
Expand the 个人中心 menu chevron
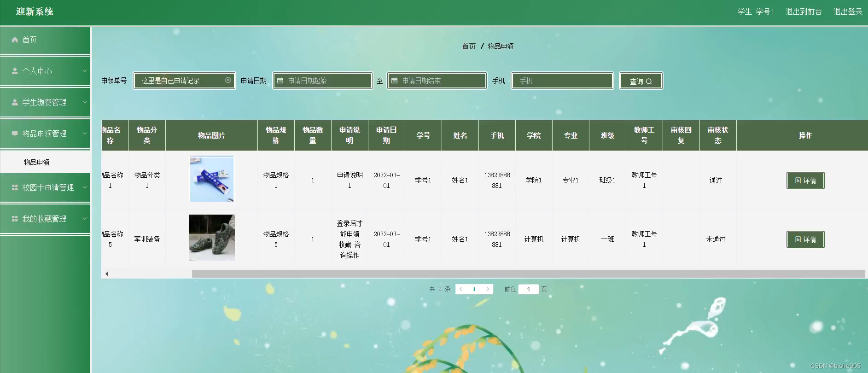pos(85,71)
